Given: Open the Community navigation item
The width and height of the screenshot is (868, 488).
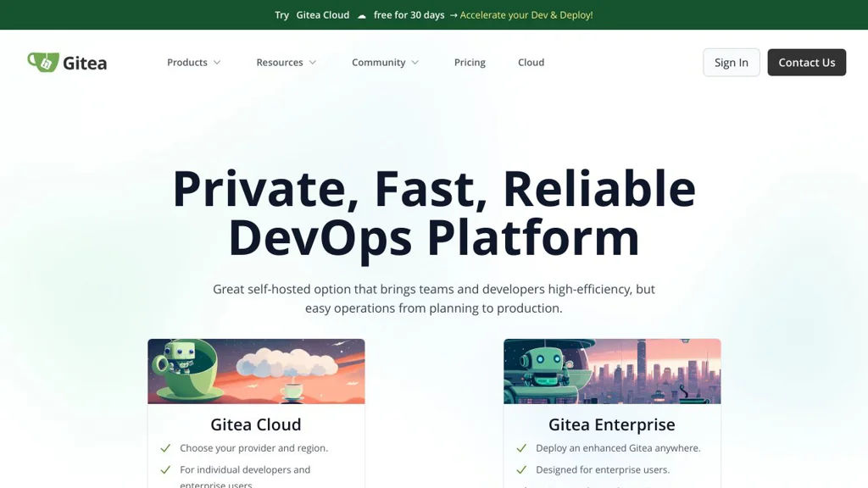Looking at the screenshot, I should tap(379, 63).
